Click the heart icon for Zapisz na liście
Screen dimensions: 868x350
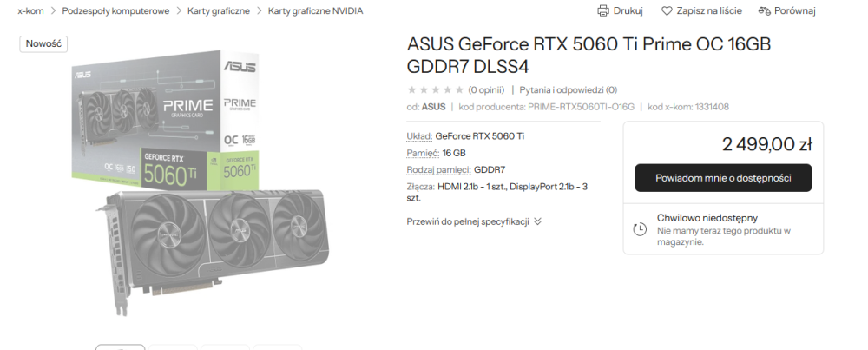point(667,10)
